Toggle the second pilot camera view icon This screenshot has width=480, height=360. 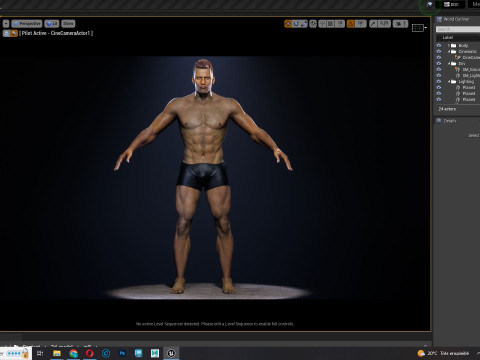coord(14,33)
